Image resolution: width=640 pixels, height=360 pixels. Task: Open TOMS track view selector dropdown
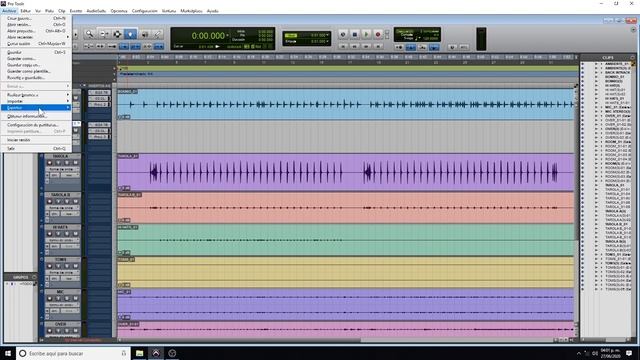click(x=62, y=272)
